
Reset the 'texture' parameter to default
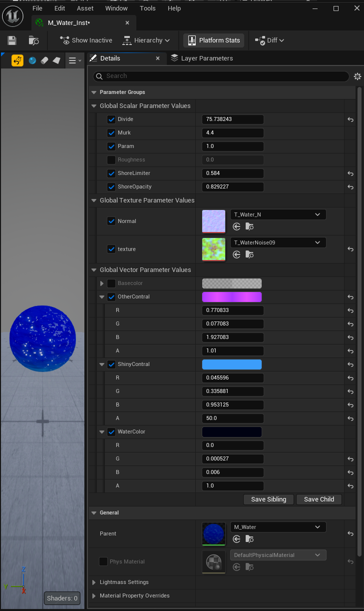(351, 249)
